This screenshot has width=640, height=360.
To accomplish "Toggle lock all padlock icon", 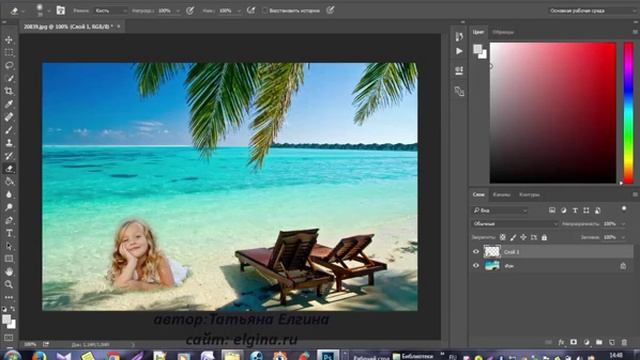I will 544,237.
